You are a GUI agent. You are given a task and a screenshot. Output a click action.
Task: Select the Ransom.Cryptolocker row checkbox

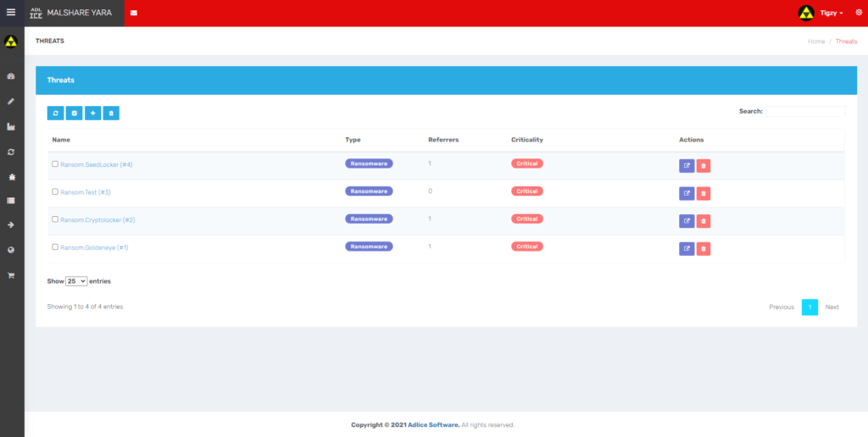[x=55, y=219]
